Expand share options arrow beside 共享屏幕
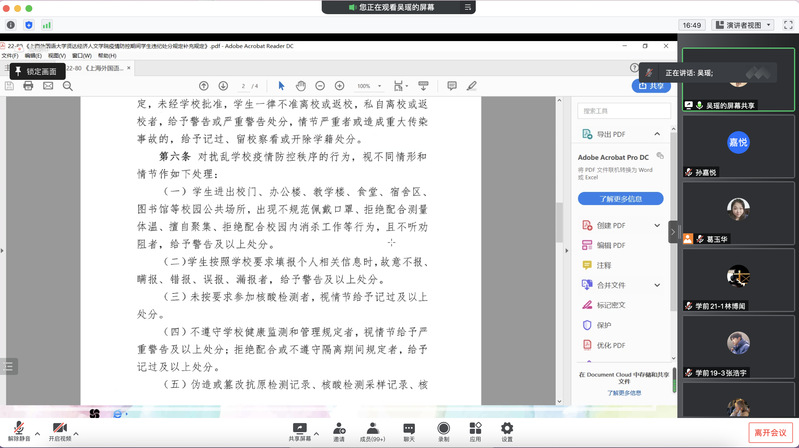The height and width of the screenshot is (448, 799). [x=316, y=434]
